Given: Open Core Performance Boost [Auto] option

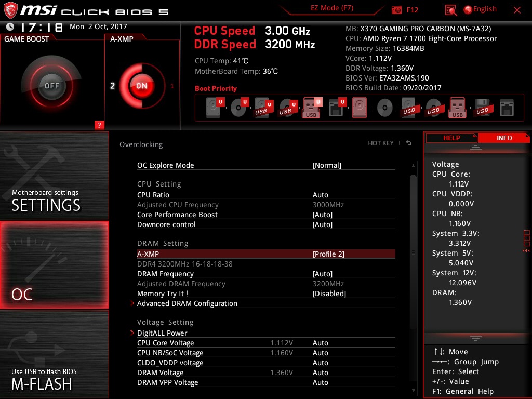Looking at the screenshot, I should [266, 215].
